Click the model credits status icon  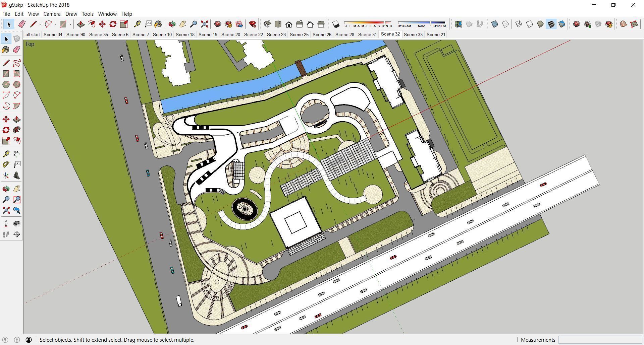point(17,340)
